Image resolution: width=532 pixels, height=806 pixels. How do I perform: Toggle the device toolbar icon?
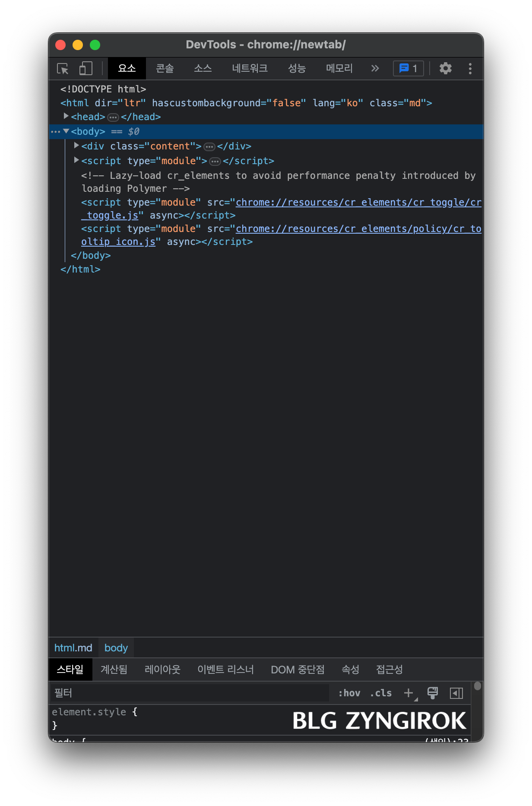(x=86, y=69)
